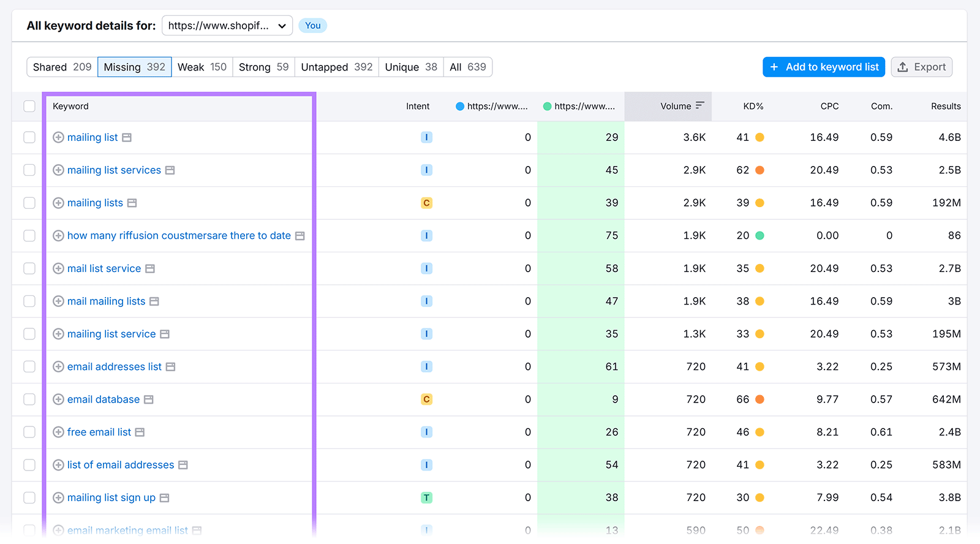Sort by the KD% column header

(x=753, y=106)
